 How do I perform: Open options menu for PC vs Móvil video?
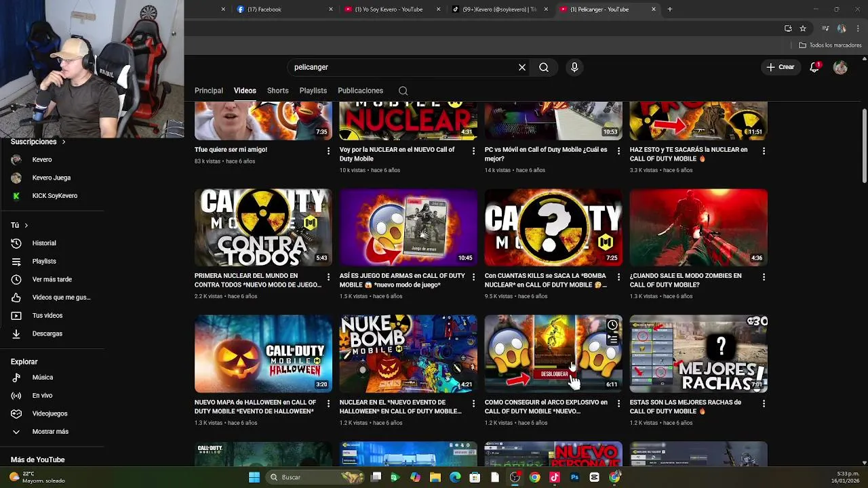pos(618,150)
